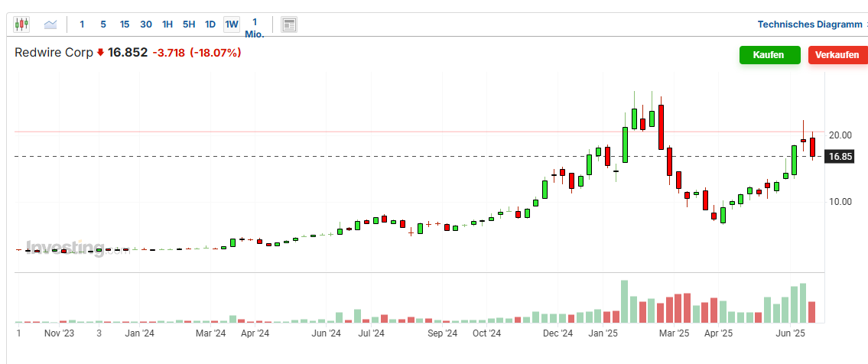Set the 5 minute interval
The height and width of the screenshot is (364, 868).
(x=103, y=24)
